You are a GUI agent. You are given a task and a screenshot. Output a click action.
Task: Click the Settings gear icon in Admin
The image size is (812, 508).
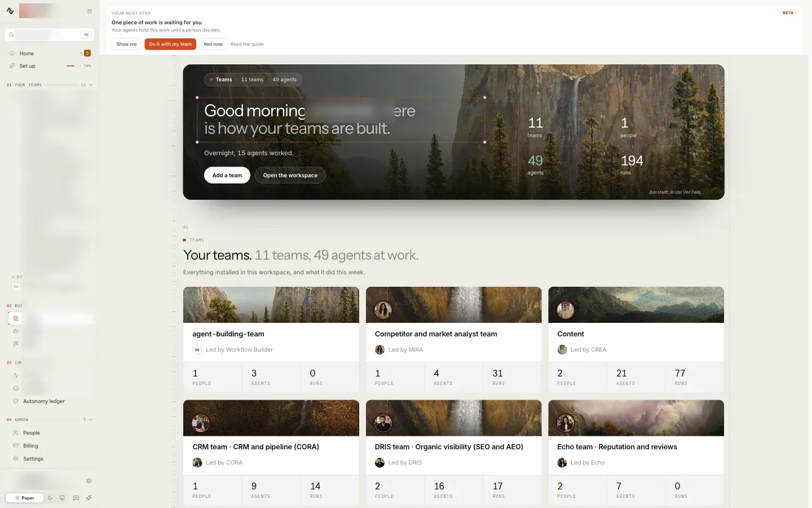click(16, 459)
